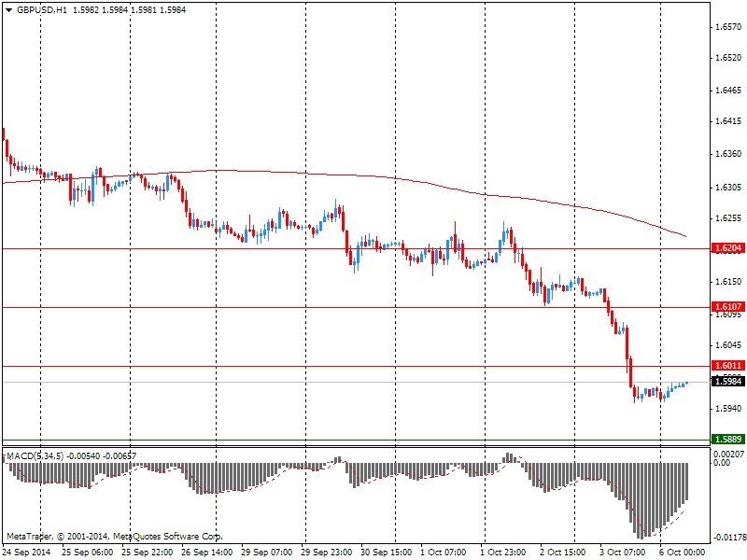
Task: Click the 1.6107 red price level label
Action: tap(727, 307)
